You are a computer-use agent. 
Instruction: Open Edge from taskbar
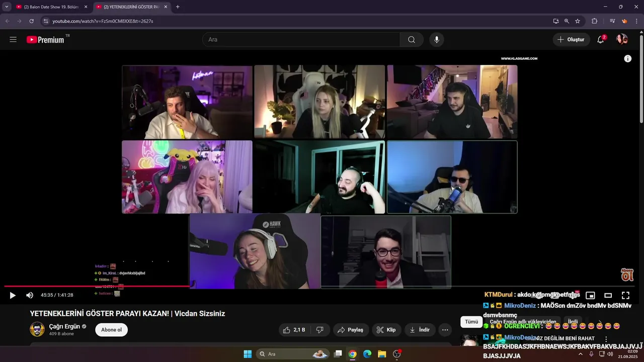[367, 354]
